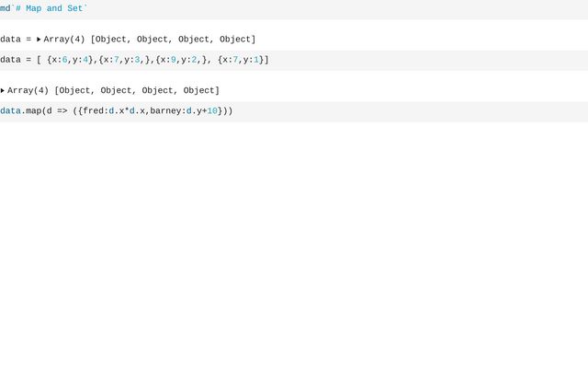Click the 'md' tag in heading cell
Screen dimensions: 588x368
click(6, 8)
